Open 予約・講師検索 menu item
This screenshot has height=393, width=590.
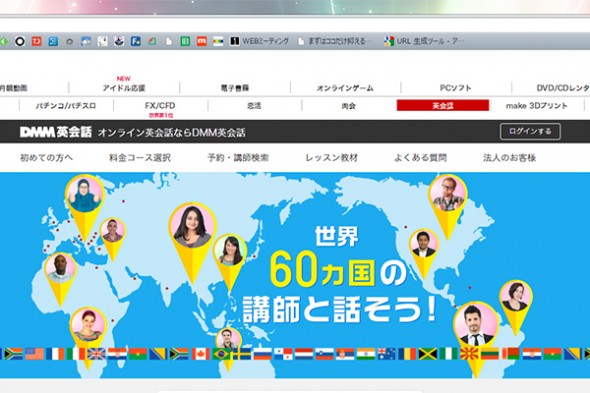click(x=238, y=158)
